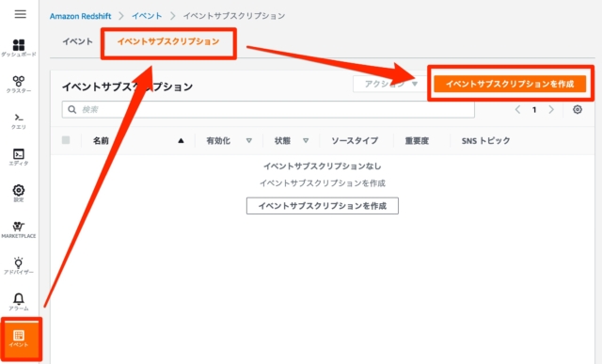The image size is (602, 364).
Task: Click the orange イベントサブスクリプションを作成 button
Action: tap(510, 84)
